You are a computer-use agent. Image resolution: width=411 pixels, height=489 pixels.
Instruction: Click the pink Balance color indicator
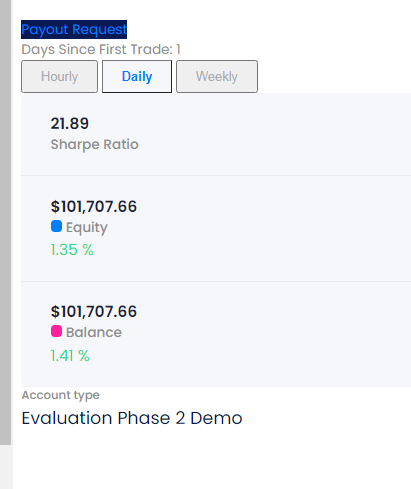pos(56,331)
